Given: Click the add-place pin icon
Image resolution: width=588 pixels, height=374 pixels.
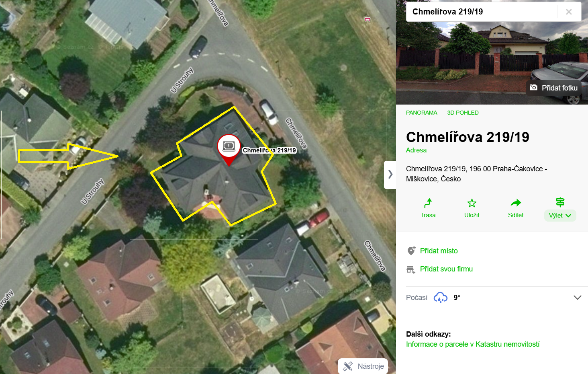Looking at the screenshot, I should click(411, 251).
